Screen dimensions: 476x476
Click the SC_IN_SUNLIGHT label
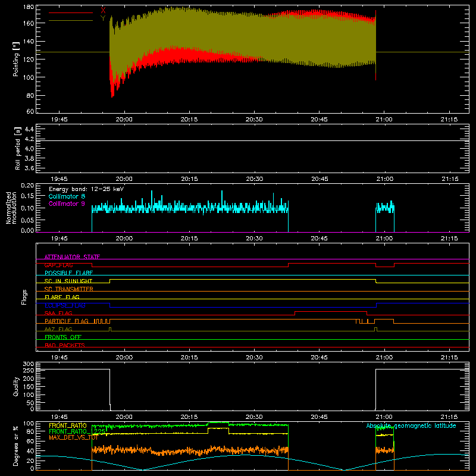coord(68,281)
